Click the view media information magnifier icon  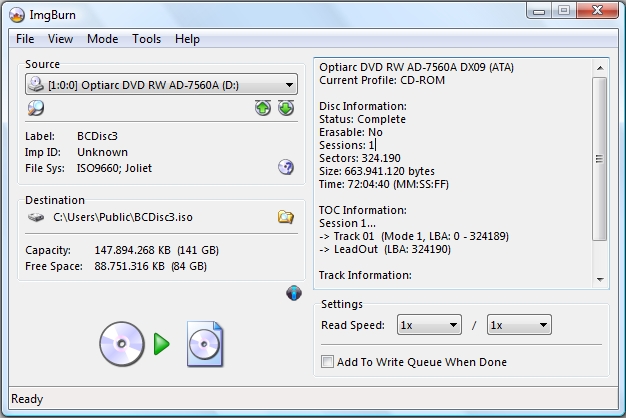click(36, 108)
